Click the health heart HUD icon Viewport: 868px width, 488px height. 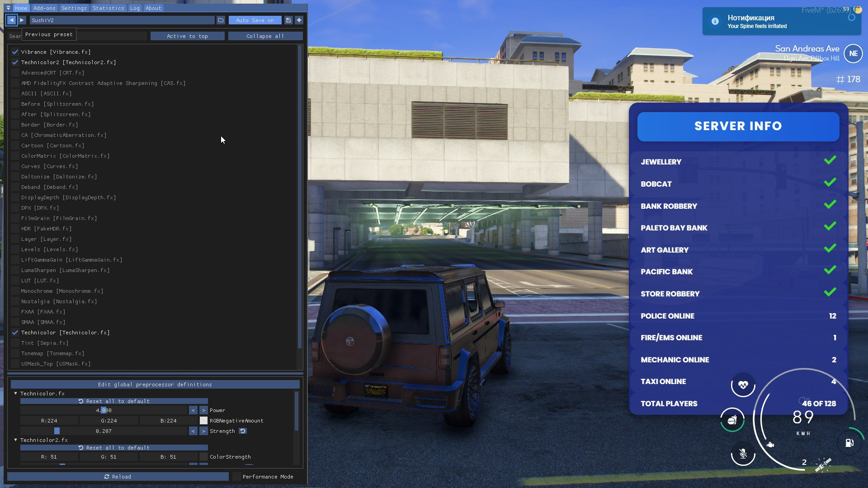coord(743,385)
